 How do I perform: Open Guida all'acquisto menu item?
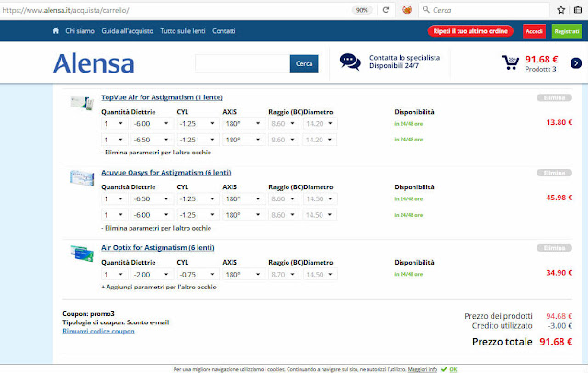click(x=127, y=31)
